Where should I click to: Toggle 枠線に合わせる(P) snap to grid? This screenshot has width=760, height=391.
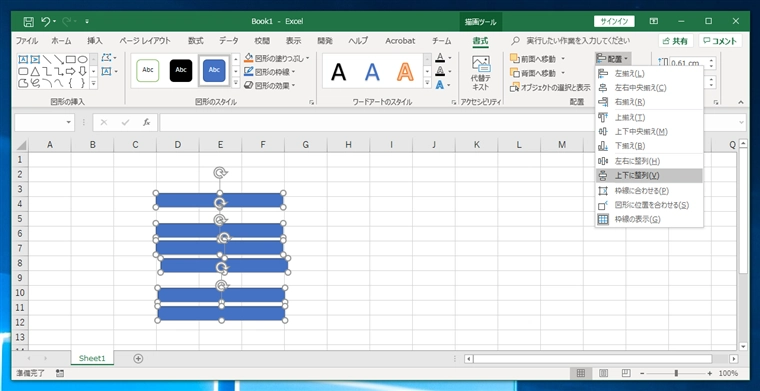click(649, 190)
